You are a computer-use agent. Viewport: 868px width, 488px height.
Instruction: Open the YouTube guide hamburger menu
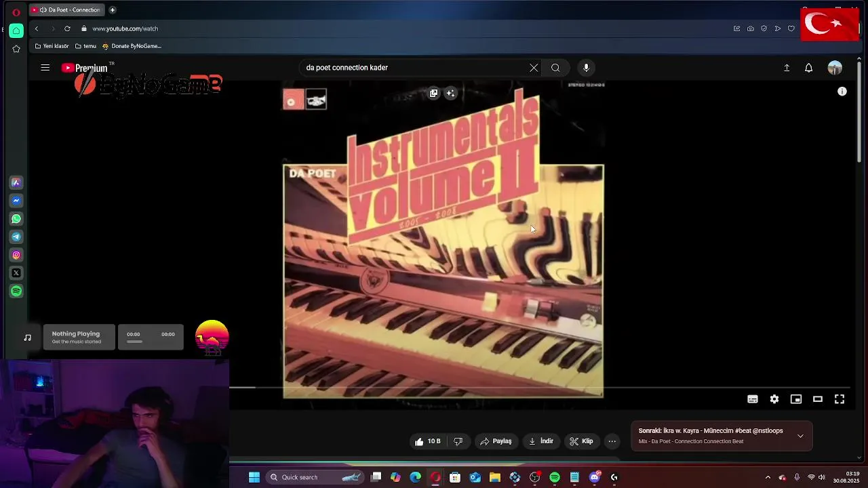tap(45, 68)
